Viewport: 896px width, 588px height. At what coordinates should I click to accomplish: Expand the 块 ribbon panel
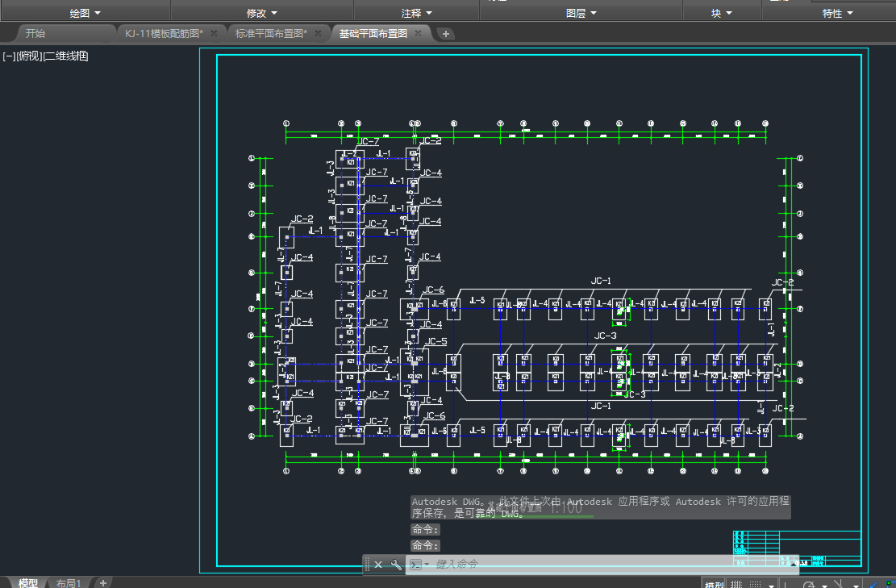click(722, 13)
